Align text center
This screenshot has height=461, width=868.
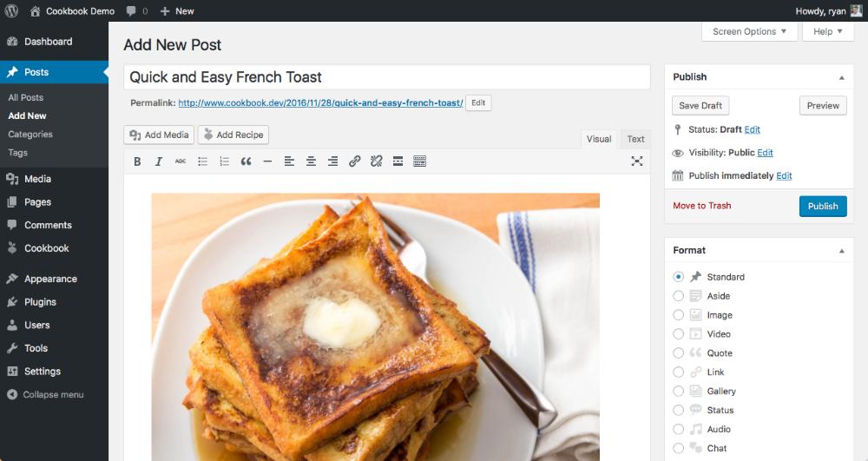coord(311,161)
